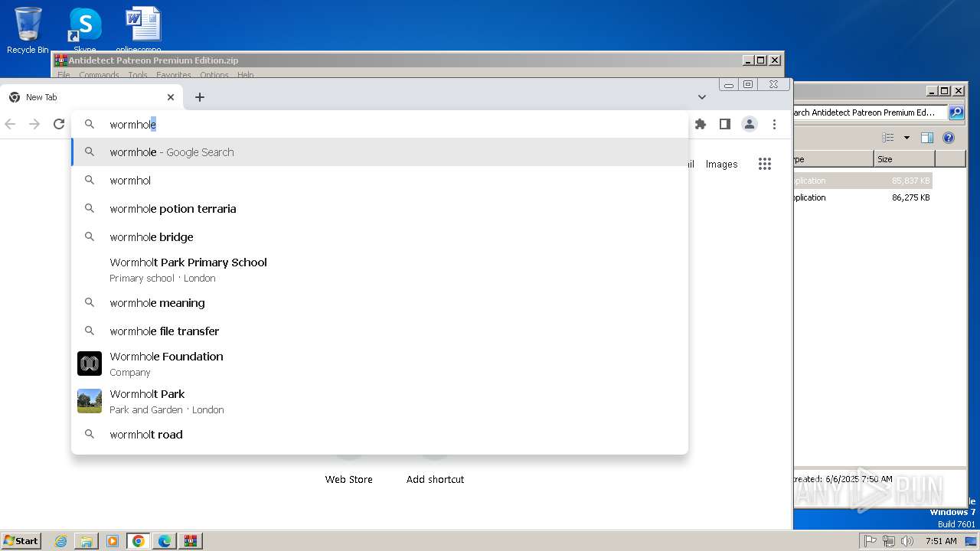Open Skype desktop shortcut
Viewport: 980px width, 551px height.
coord(85,31)
